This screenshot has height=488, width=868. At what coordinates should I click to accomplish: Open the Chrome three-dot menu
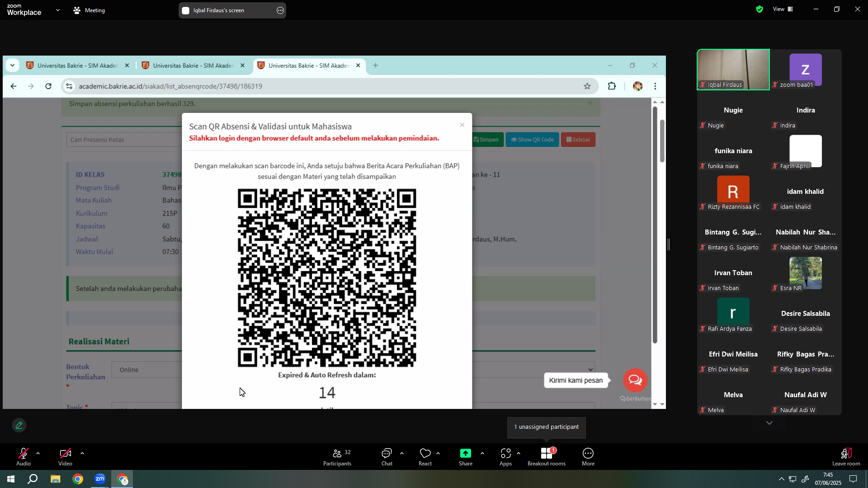pyautogui.click(x=655, y=86)
